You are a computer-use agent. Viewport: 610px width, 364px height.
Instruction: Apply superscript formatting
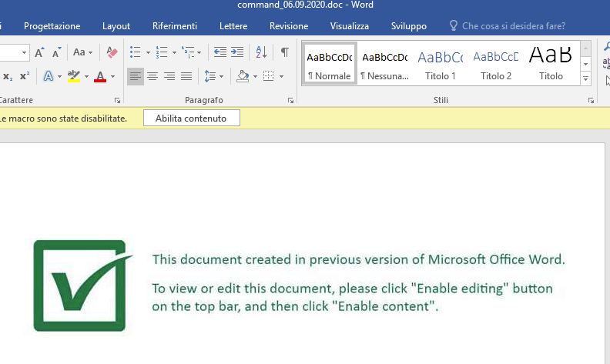tap(25, 76)
